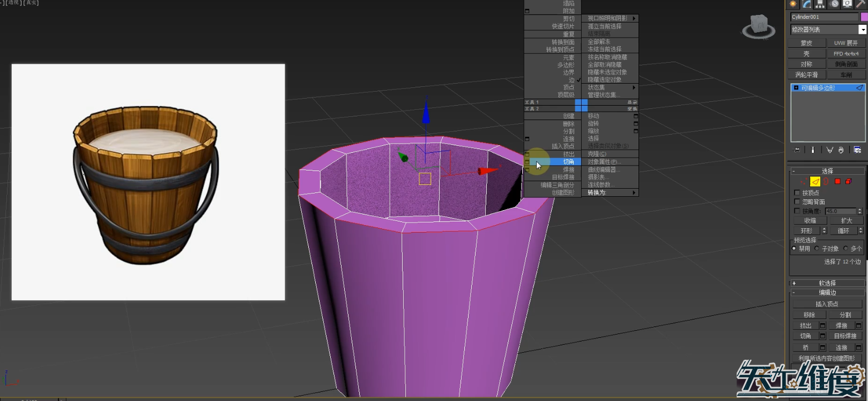Click the Pin Stack icon

click(x=797, y=150)
